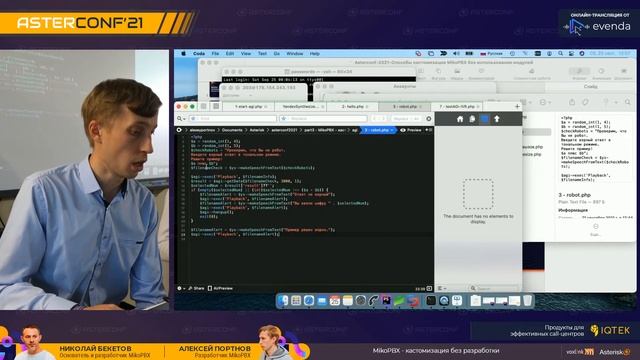Click the sidebar toggle icon left of tabs

point(203,106)
